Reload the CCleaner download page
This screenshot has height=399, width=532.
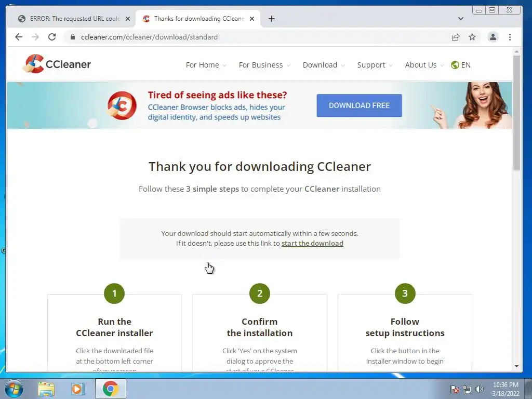[52, 37]
